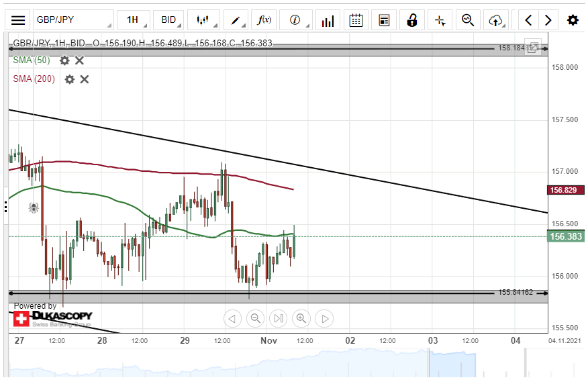Open the f(x) indicators menu
Image resolution: width=588 pixels, height=386 pixels.
point(264,20)
